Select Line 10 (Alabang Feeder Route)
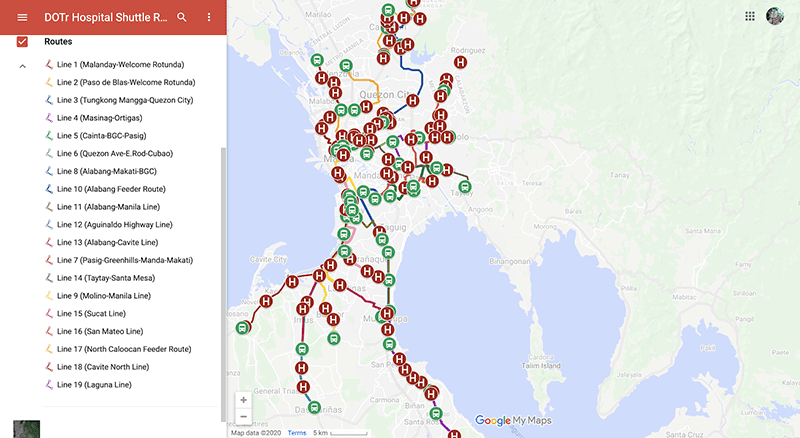The height and width of the screenshot is (438, 800). [x=111, y=189]
